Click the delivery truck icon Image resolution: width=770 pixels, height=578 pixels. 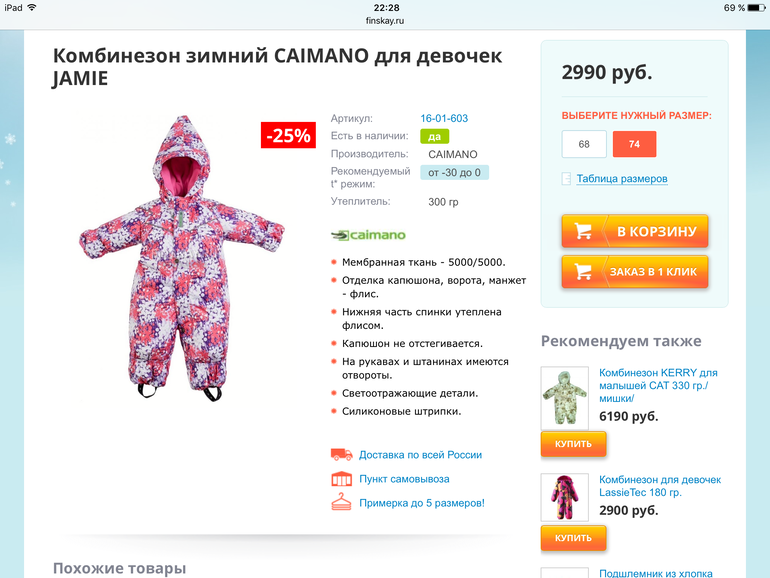tap(341, 454)
